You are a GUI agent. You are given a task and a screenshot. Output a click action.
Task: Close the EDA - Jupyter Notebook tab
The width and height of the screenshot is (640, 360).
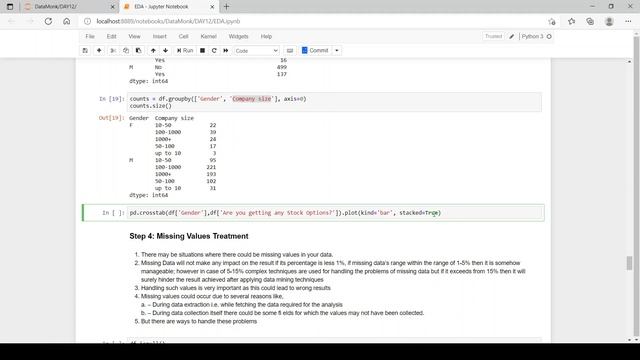[x=212, y=7]
